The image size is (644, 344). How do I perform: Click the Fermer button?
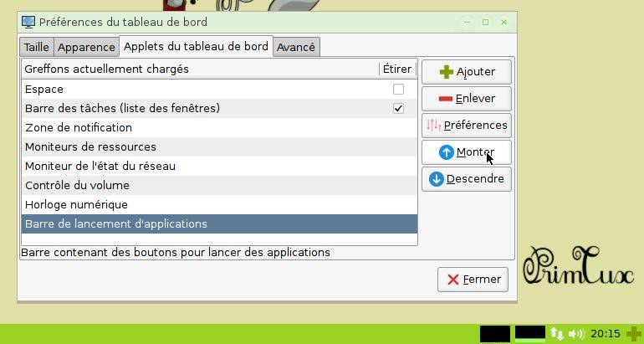pos(473,280)
